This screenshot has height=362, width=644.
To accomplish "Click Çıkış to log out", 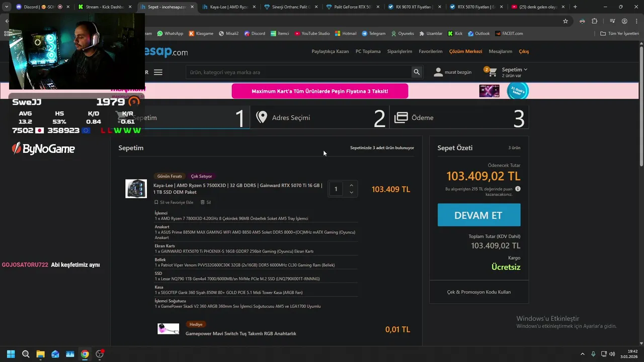I will coord(524,51).
